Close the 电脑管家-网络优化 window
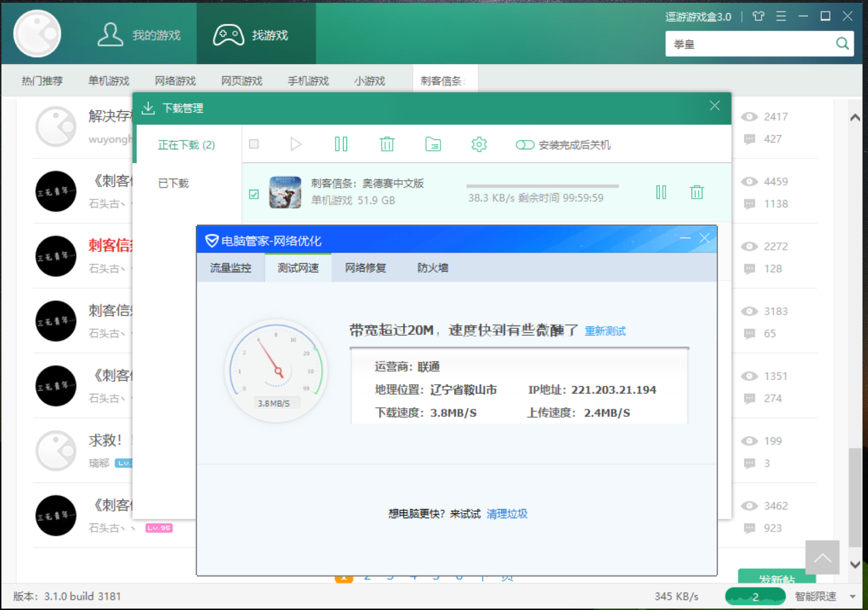 click(705, 238)
